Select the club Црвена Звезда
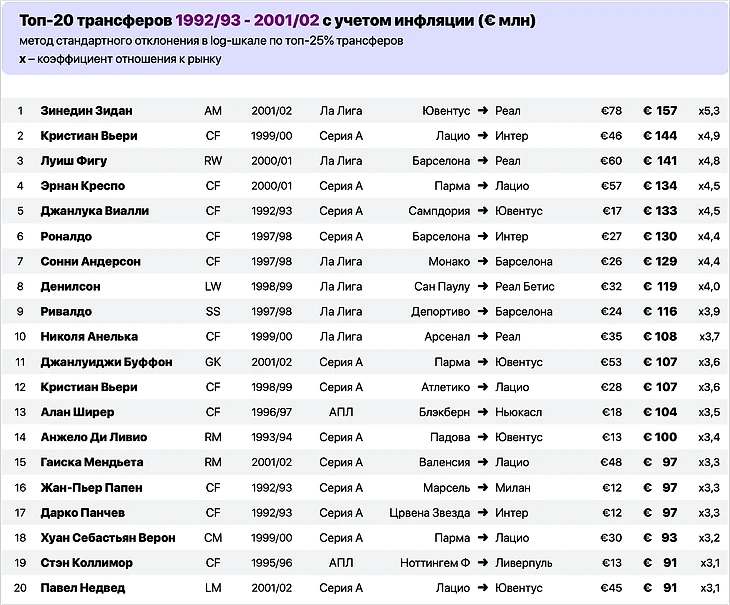 point(430,513)
